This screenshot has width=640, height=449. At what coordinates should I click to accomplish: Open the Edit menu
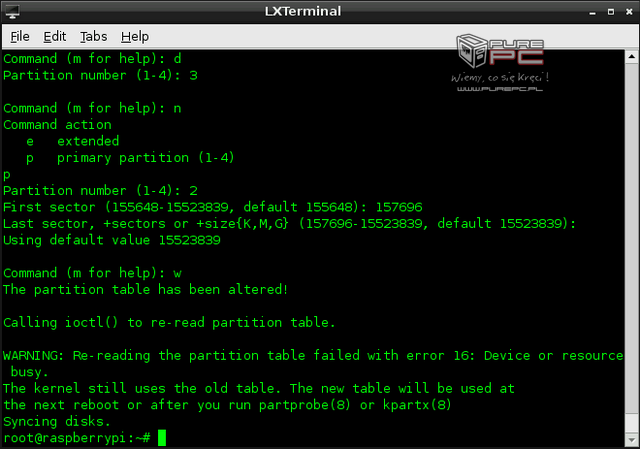point(55,36)
